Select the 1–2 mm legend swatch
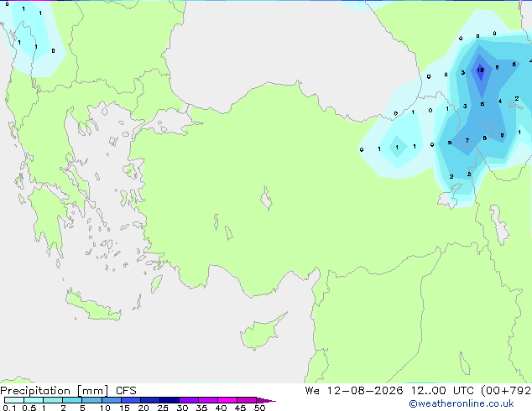 coord(53,400)
